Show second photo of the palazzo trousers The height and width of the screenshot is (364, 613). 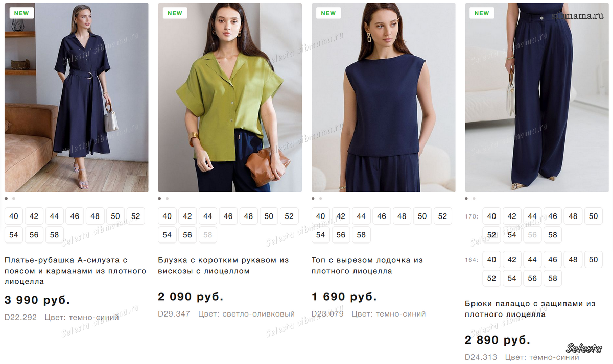474,198
